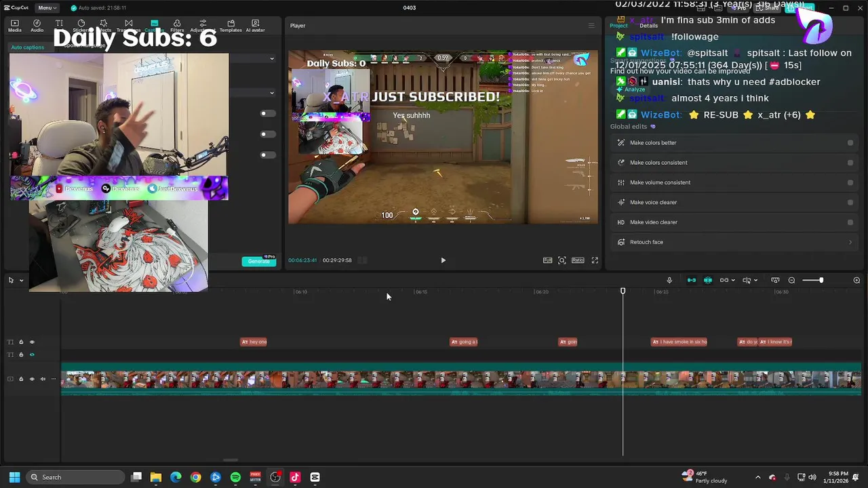Switch to the Details tab
Screen dimensions: 868x488
648,26
